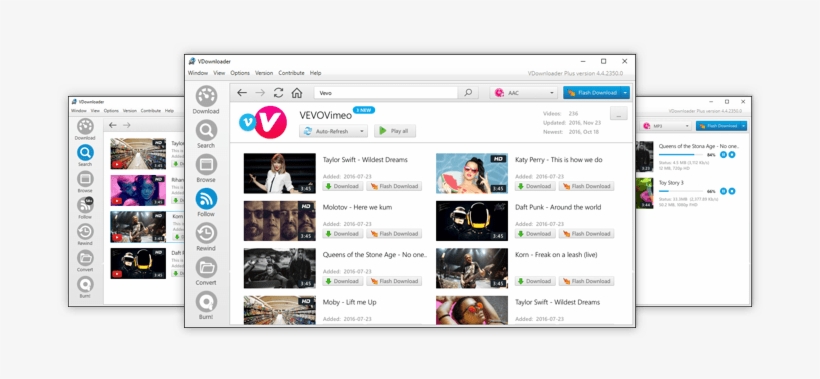Click the Vevo address input field

(x=386, y=93)
